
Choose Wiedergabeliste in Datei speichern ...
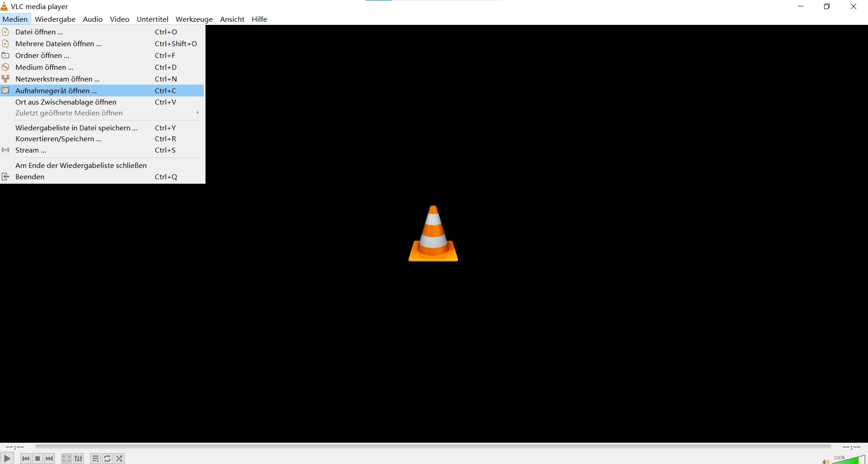[102, 128]
